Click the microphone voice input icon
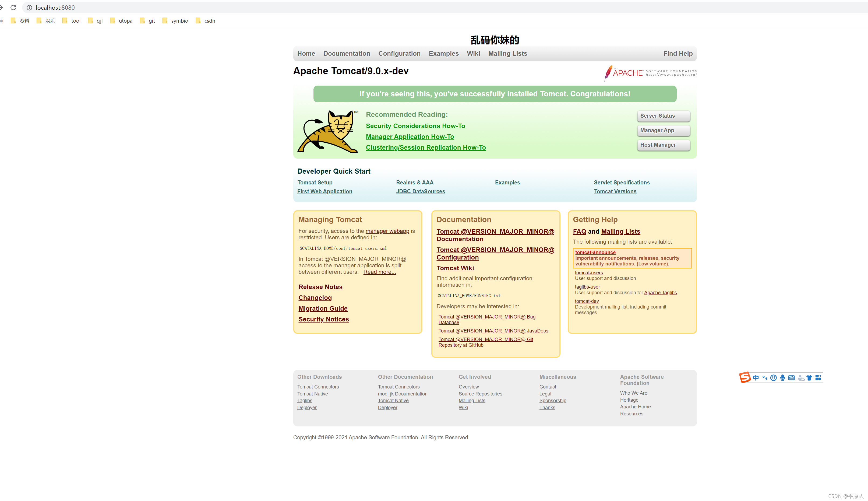 tap(782, 378)
